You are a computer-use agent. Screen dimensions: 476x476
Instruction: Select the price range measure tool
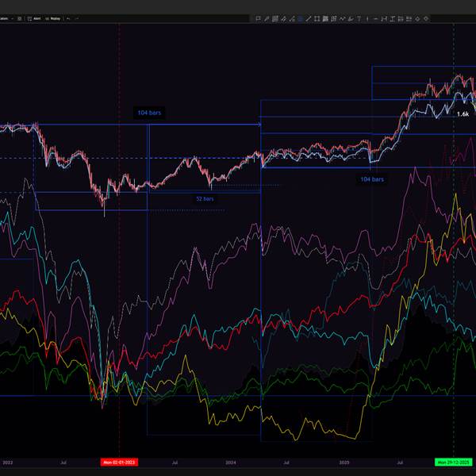point(392,19)
